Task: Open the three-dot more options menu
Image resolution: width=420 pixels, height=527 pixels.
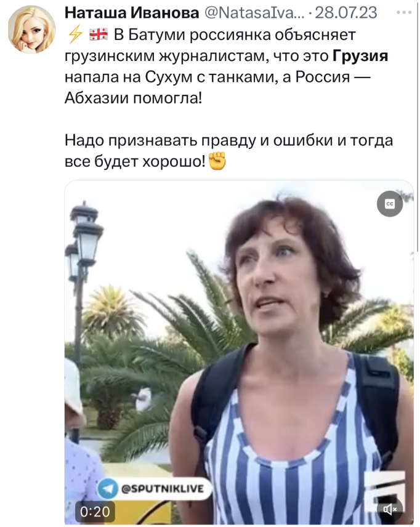Action: click(x=404, y=13)
